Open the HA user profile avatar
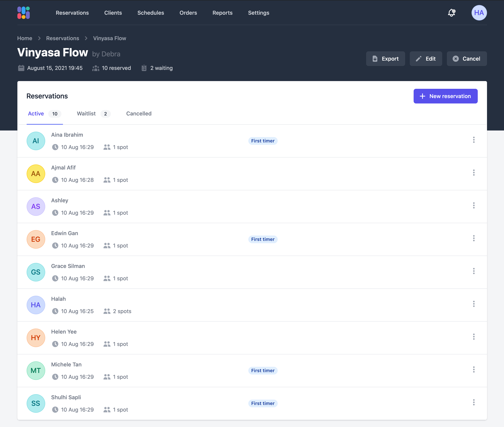 [x=479, y=13]
